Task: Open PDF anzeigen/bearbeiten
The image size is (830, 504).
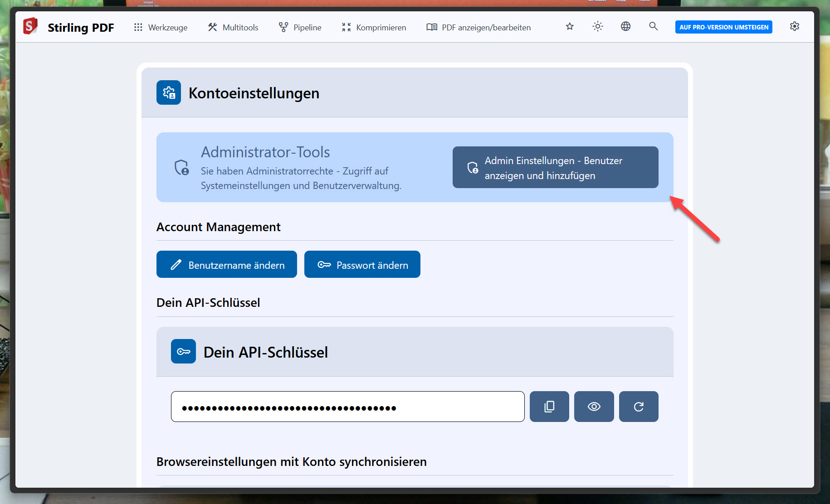Action: tap(478, 28)
